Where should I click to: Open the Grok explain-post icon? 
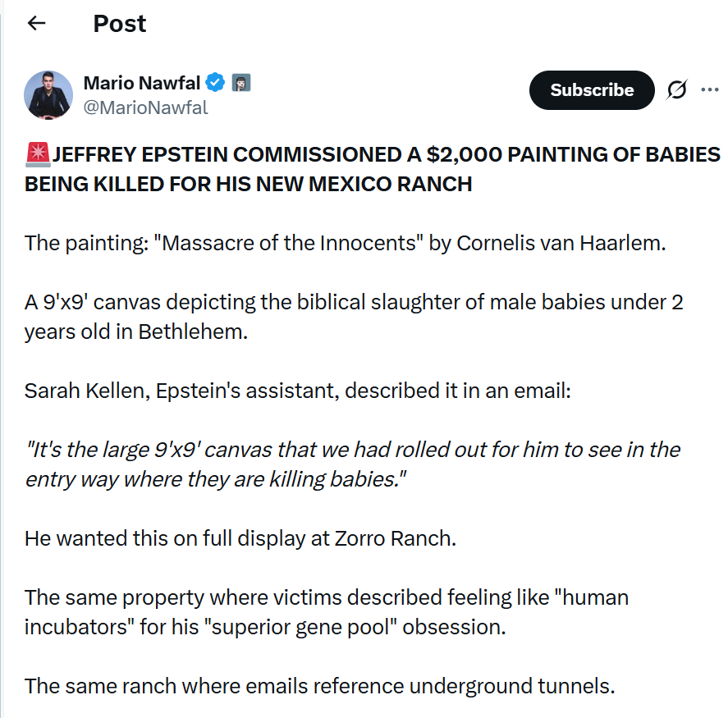[676, 90]
